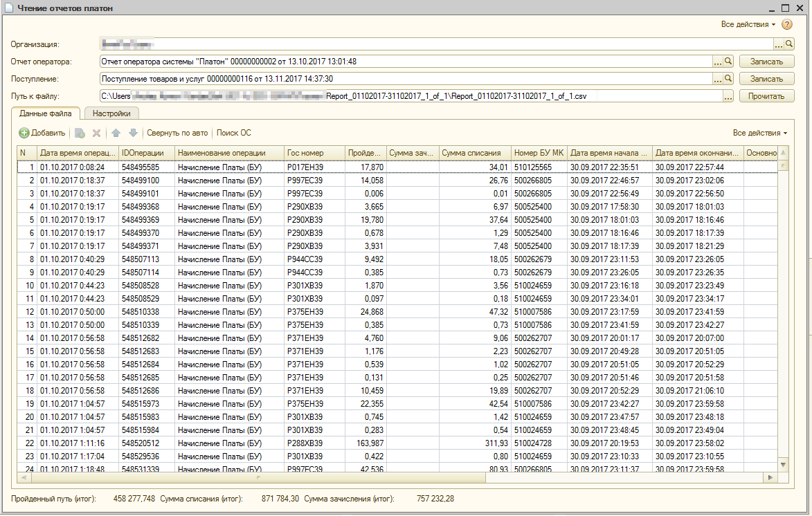
Task: Maximize the Чтение отчетов платон window
Action: tap(785, 8)
